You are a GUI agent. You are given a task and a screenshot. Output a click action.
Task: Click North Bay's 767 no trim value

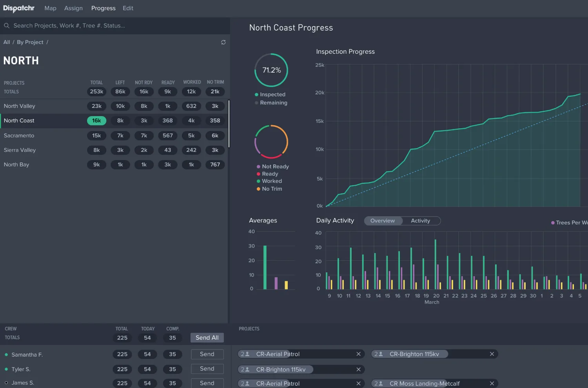[x=215, y=165]
